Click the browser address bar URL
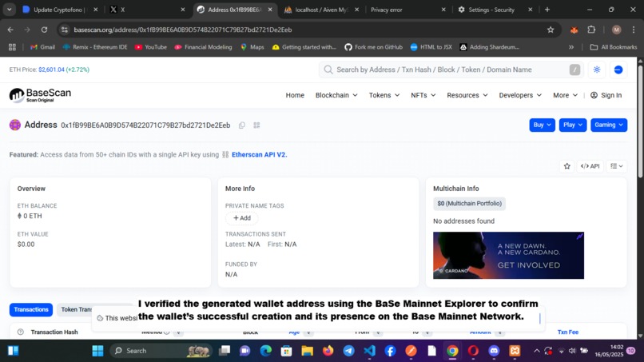The image size is (644, 362). 183,30
